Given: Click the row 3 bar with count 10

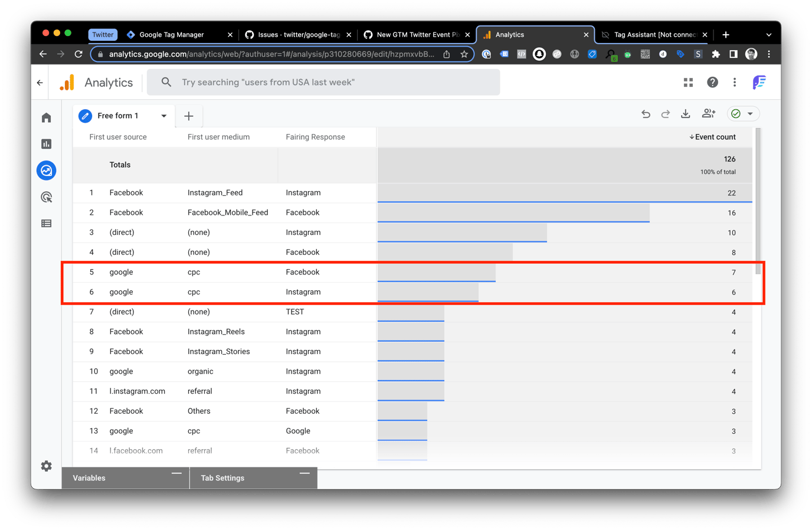Looking at the screenshot, I should point(462,233).
